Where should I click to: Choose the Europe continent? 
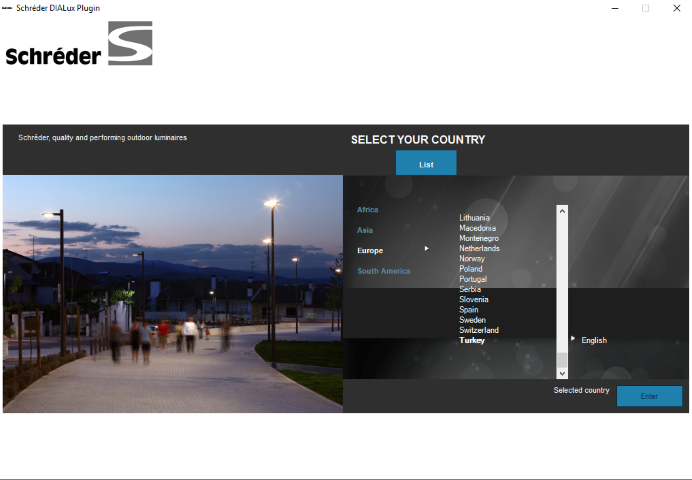(370, 250)
